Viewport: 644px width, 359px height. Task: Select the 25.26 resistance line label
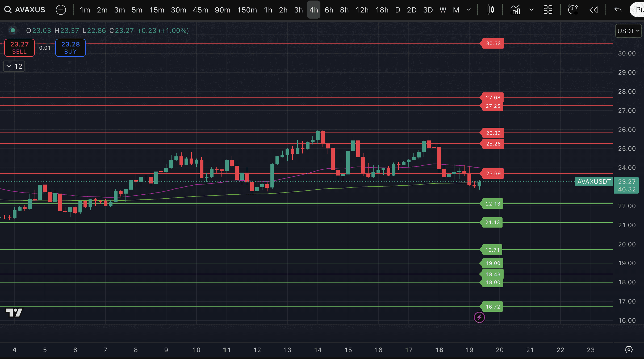click(492, 144)
